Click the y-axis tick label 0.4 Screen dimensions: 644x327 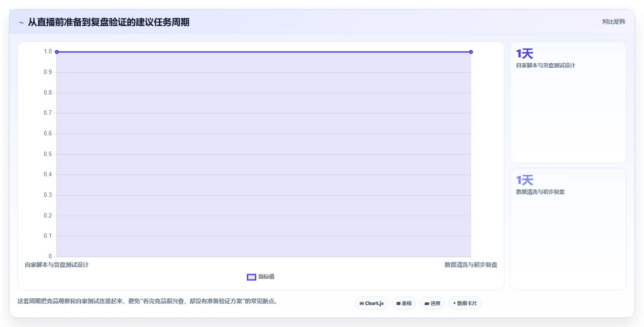pos(48,174)
